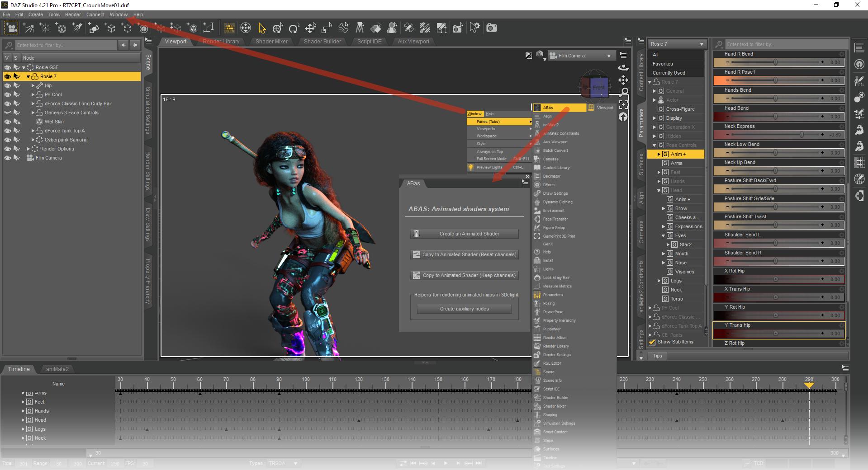Select the Translate move tool
Image resolution: width=868 pixels, height=470 pixels.
pyautogui.click(x=311, y=28)
